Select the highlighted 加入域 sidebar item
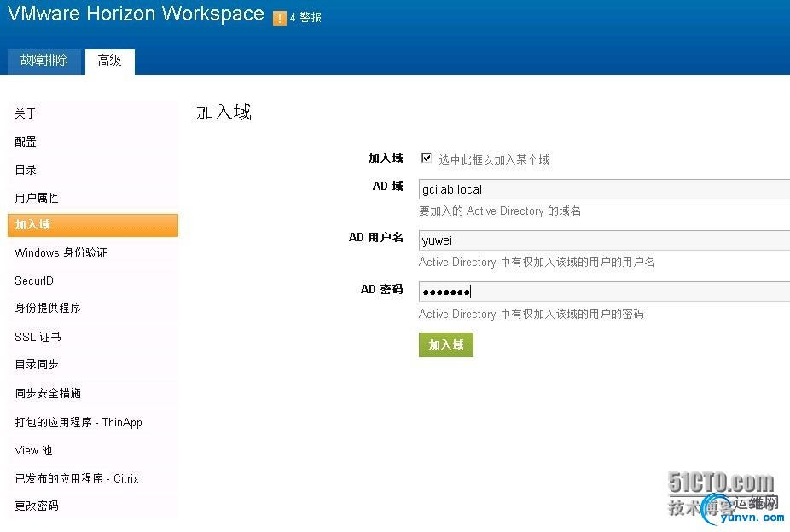Viewport: 790px width, 532px height. (x=93, y=225)
